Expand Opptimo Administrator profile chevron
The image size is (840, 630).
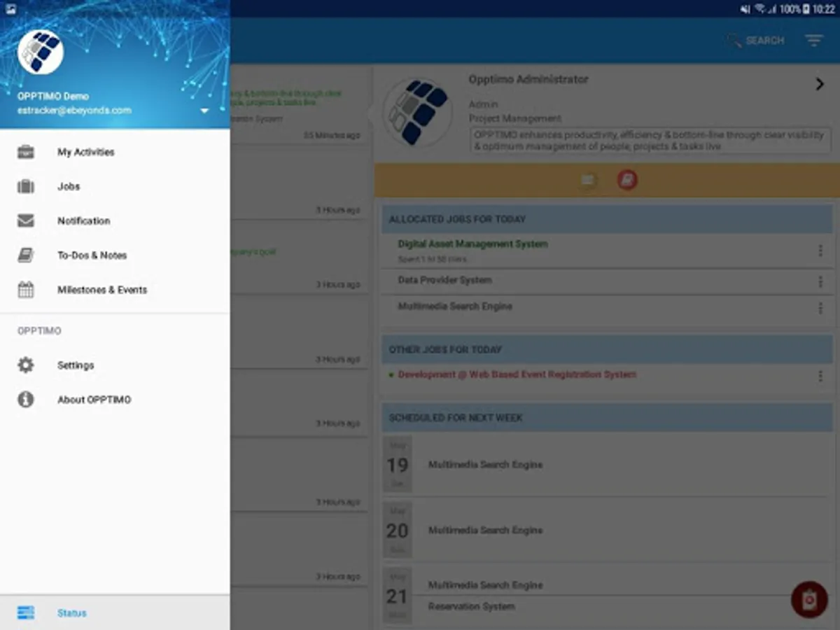pos(820,84)
